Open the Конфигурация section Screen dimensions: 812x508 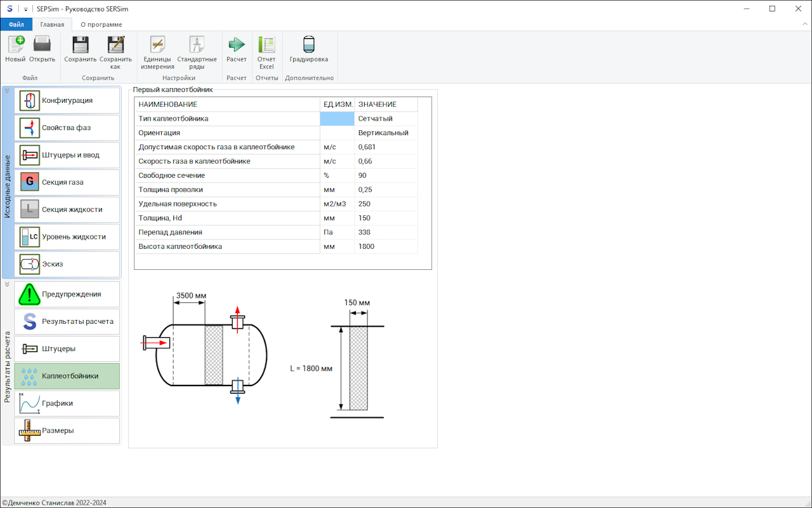pyautogui.click(x=67, y=100)
